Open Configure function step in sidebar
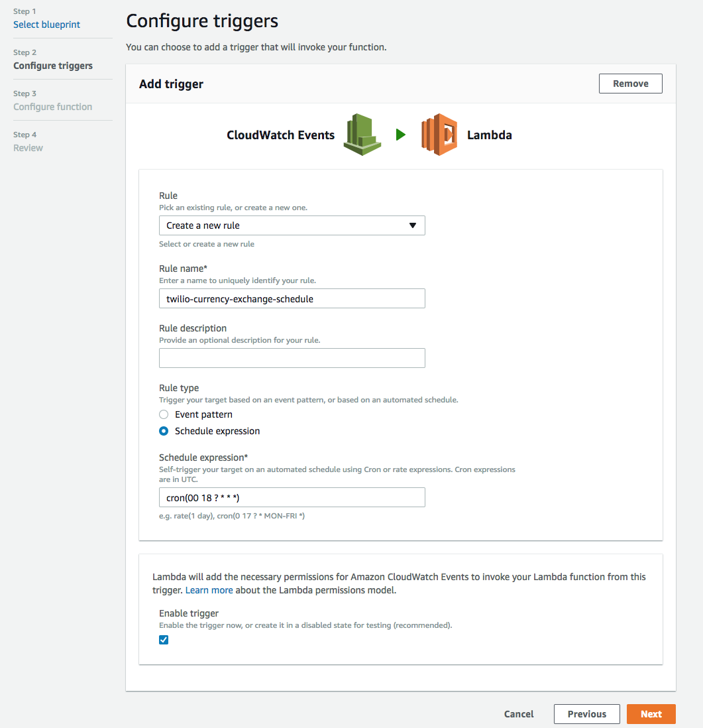Screen dimensions: 703x728 (52, 107)
